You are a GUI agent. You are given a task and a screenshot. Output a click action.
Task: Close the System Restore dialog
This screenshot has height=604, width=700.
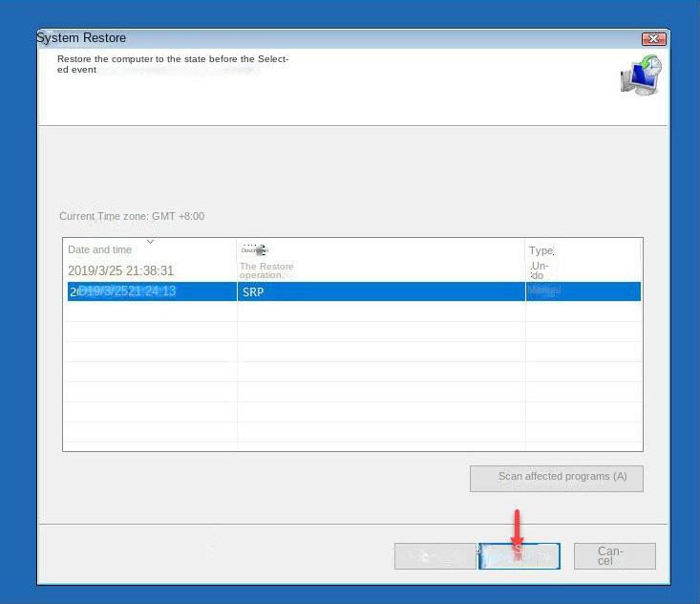click(654, 38)
